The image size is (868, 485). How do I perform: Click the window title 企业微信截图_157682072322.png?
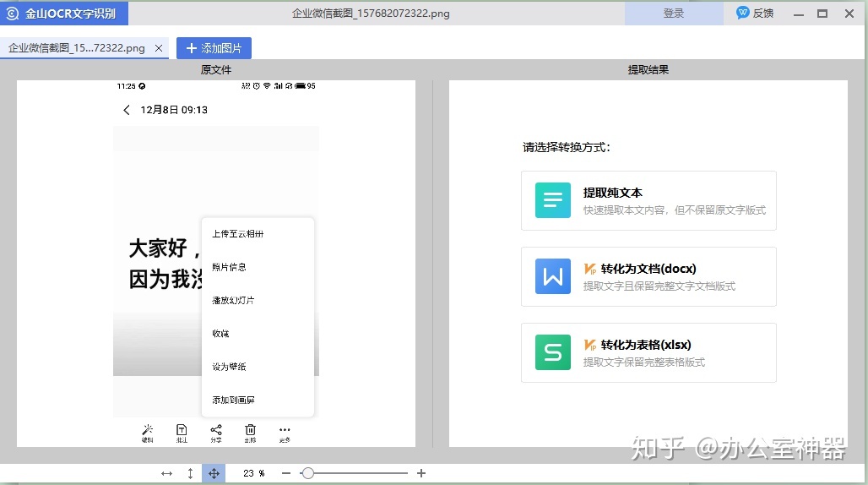click(x=371, y=14)
